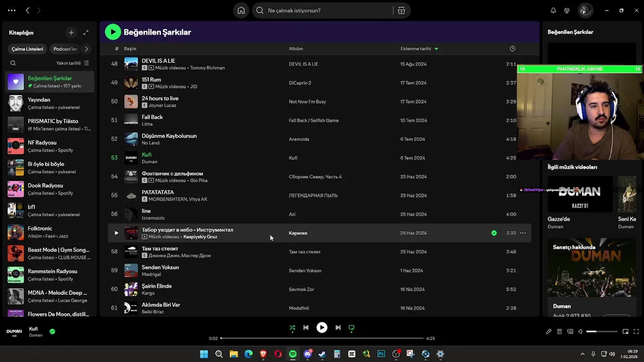Open Aramızda album link

tap(299, 139)
